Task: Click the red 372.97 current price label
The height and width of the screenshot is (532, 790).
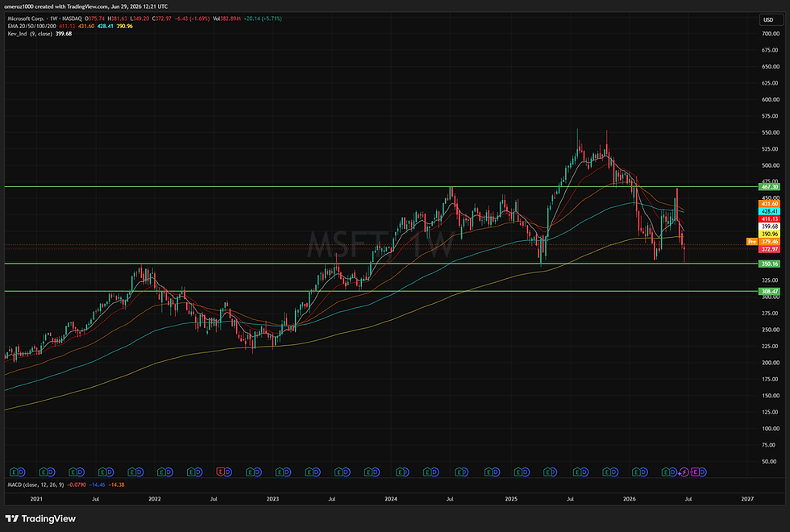Action: pyautogui.click(x=769, y=249)
